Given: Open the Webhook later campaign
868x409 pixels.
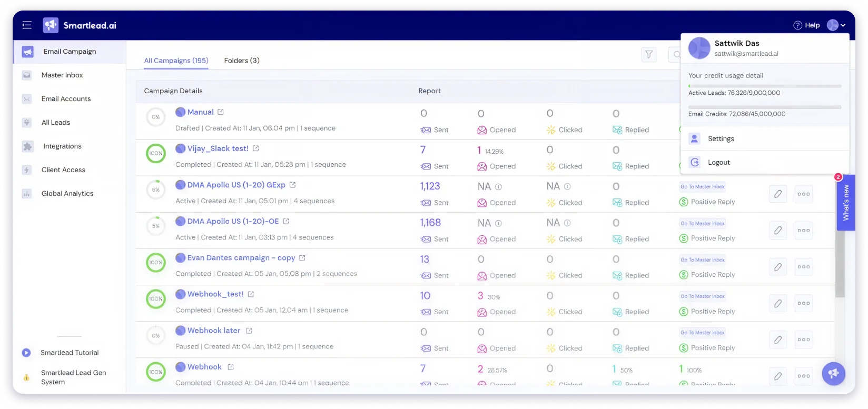Looking at the screenshot, I should click(214, 330).
